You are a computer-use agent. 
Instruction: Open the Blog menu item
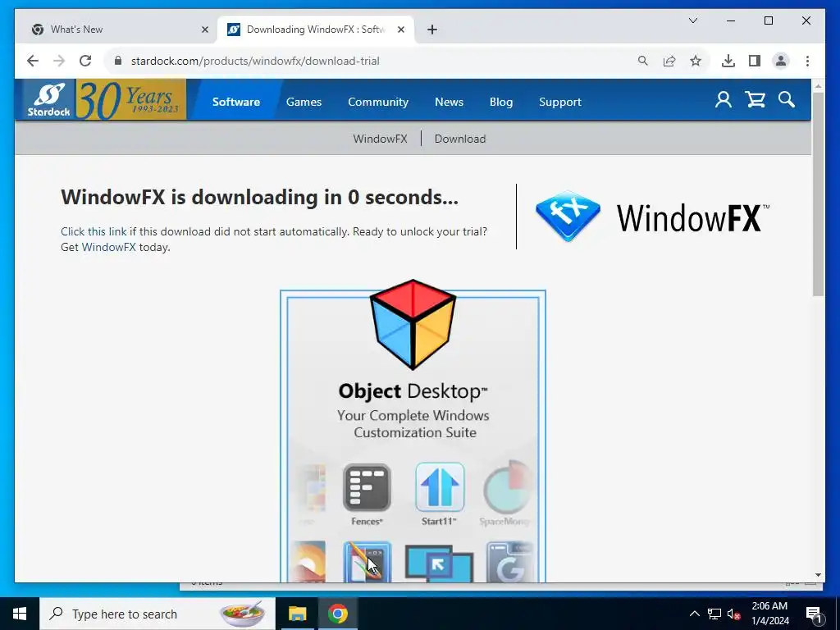click(x=501, y=102)
